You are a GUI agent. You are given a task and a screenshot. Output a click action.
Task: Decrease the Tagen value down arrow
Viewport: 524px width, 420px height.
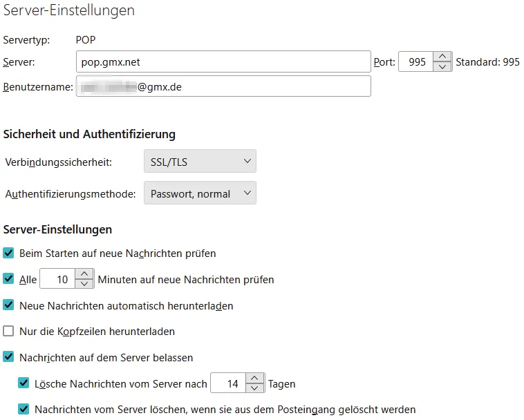click(254, 388)
